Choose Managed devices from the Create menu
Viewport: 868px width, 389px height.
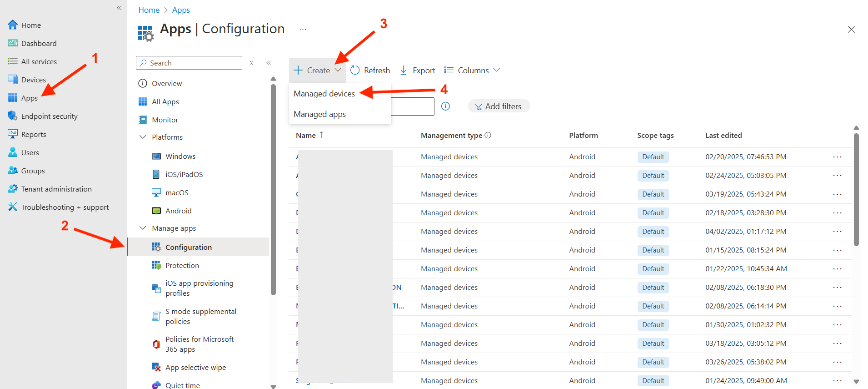pos(324,93)
